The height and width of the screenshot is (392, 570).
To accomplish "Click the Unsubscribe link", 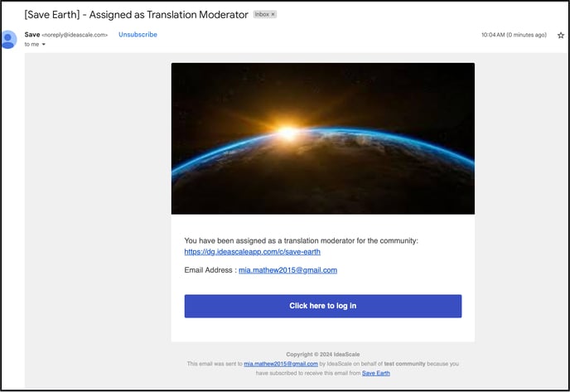I will pos(138,35).
